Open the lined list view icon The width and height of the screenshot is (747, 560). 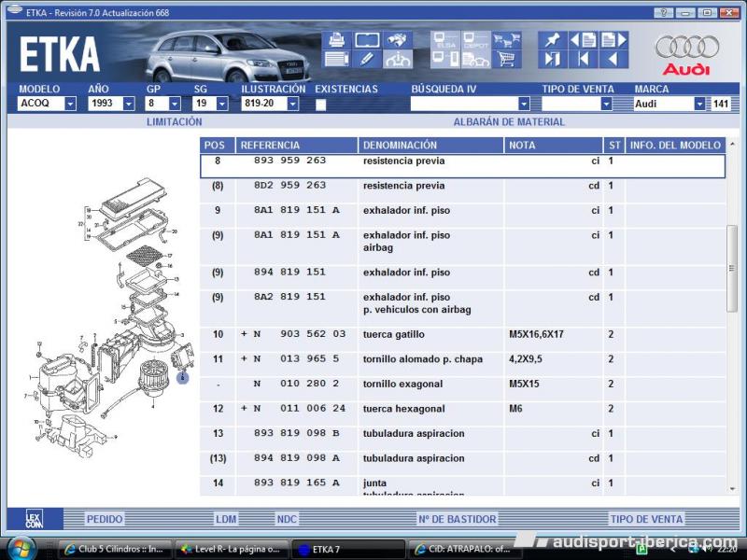tap(337, 59)
